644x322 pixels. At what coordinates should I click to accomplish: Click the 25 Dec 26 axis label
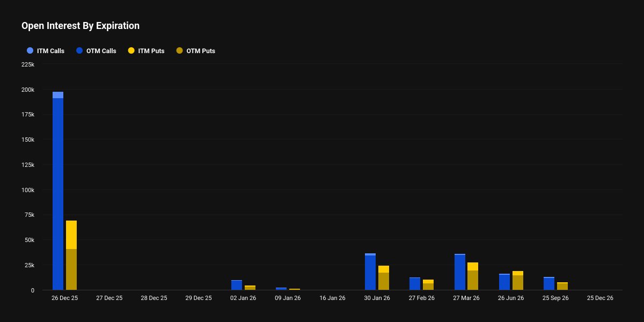tap(600, 298)
